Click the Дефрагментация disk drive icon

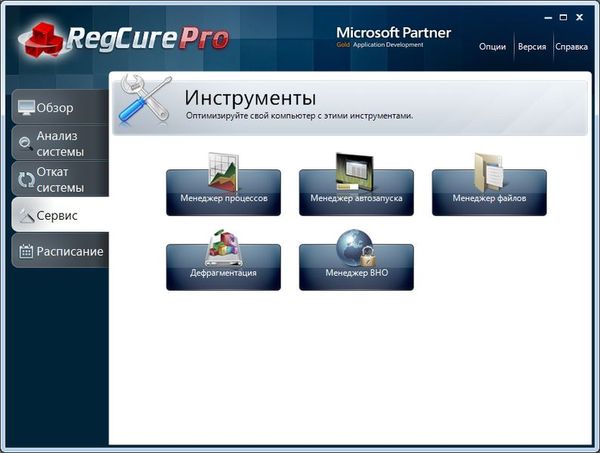click(x=223, y=248)
